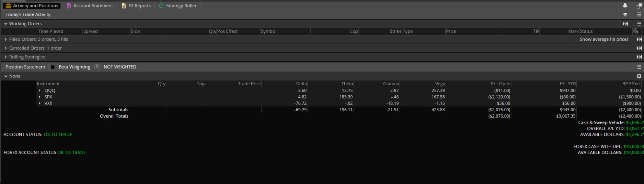Open Today's Trade Activity menu icon
The image size is (644, 184).
[639, 14]
